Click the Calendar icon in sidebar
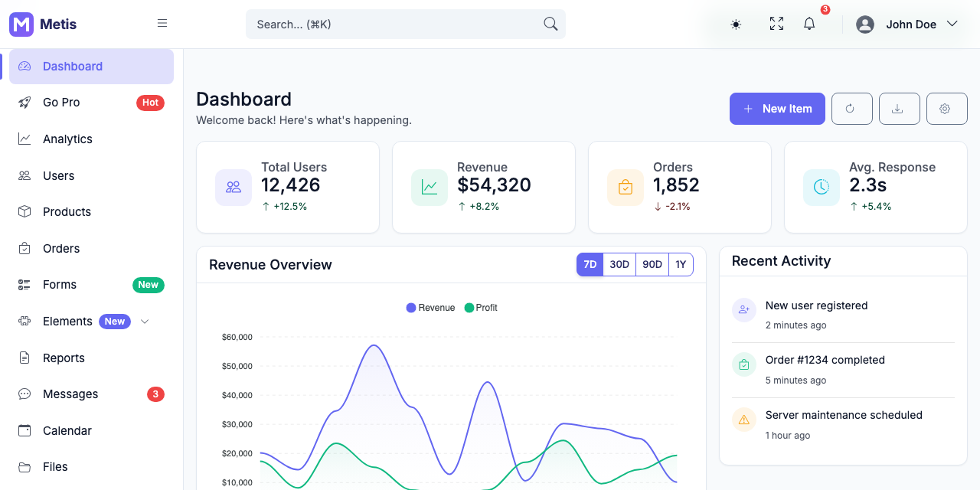Viewport: 980px width, 490px height. (24, 431)
